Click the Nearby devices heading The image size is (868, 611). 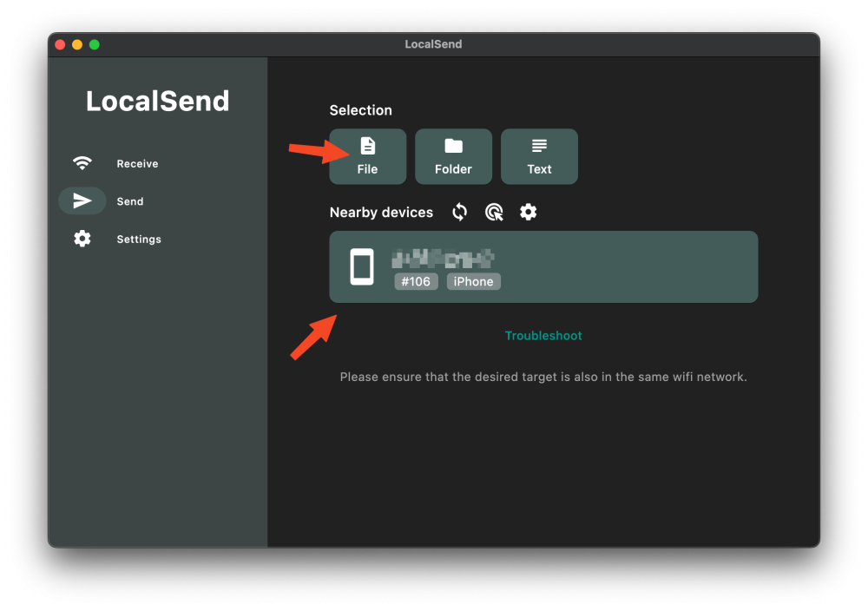coord(381,213)
